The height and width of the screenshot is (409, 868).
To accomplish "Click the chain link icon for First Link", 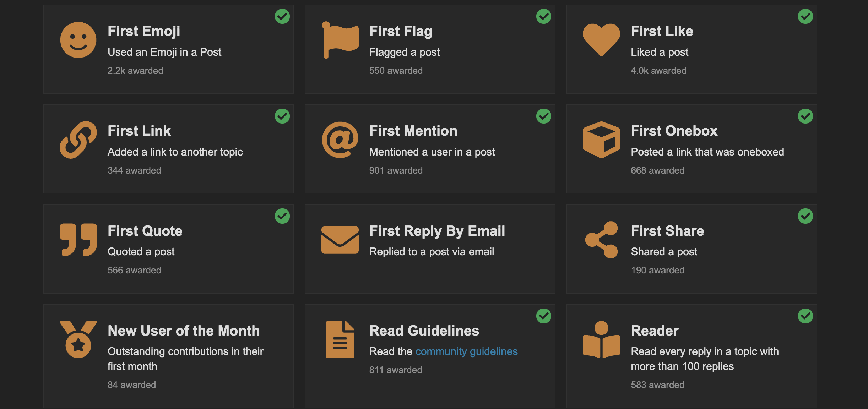I will [x=78, y=139].
